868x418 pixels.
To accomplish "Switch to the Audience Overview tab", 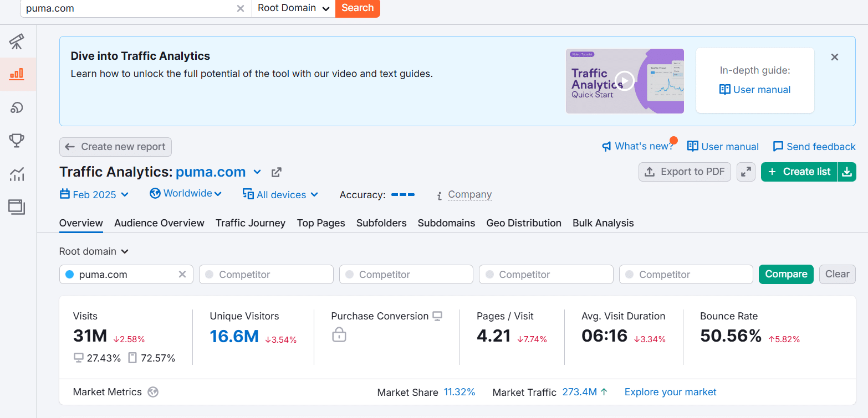I will [159, 223].
